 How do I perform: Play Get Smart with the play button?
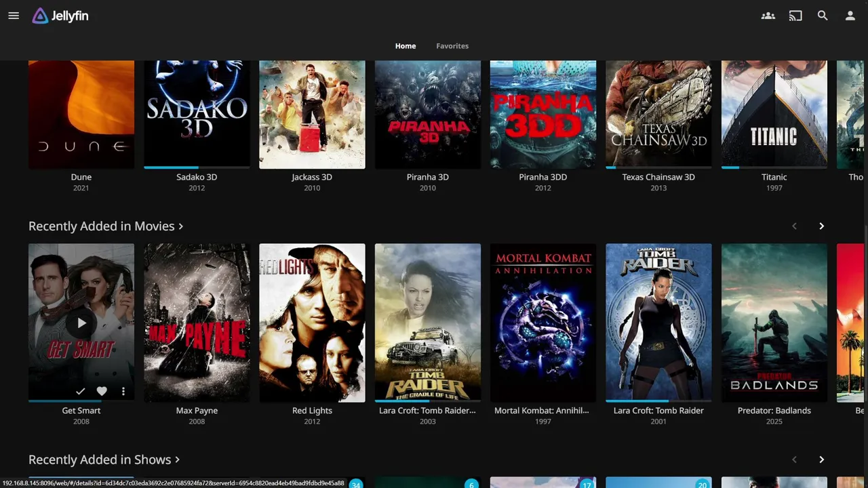(81, 323)
